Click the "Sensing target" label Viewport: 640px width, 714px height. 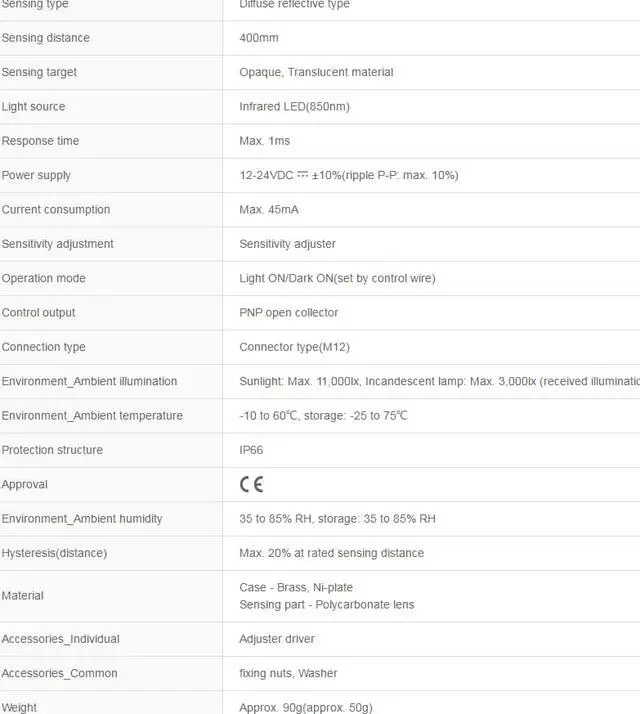coord(39,72)
